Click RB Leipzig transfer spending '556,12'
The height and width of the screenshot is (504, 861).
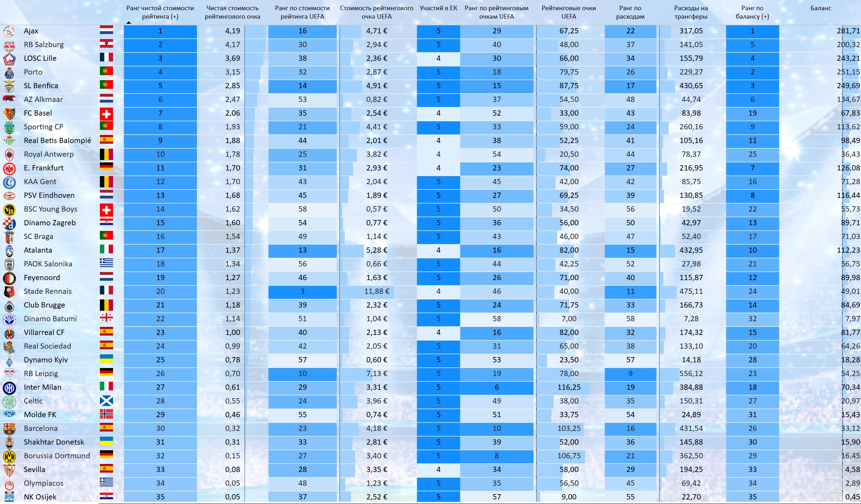tap(691, 374)
